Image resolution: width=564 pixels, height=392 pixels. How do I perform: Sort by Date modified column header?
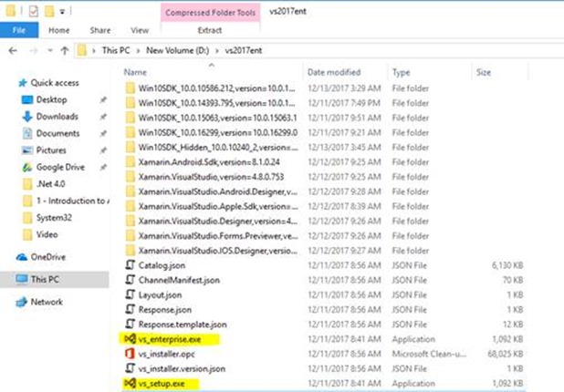pos(334,72)
